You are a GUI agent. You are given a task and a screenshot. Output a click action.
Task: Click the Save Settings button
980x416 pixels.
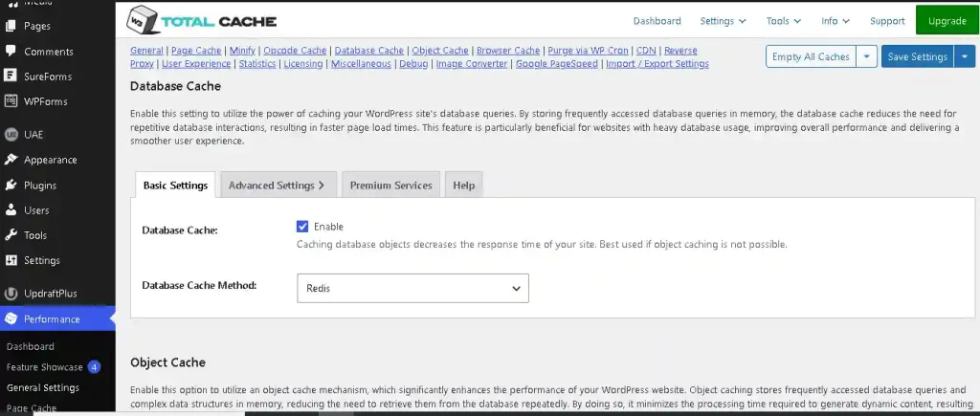click(x=918, y=56)
